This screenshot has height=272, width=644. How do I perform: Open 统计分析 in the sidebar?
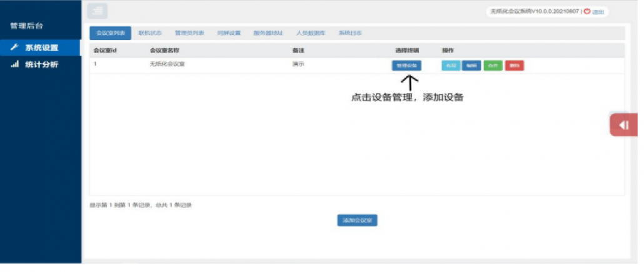[x=41, y=64]
